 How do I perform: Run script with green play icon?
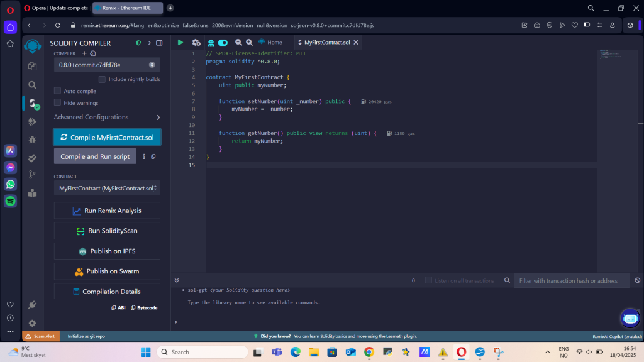pyautogui.click(x=180, y=42)
